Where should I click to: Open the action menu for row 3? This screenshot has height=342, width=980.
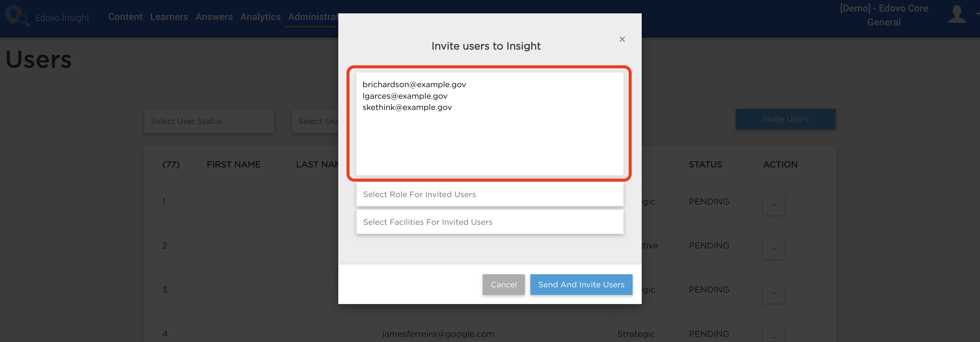click(x=773, y=293)
